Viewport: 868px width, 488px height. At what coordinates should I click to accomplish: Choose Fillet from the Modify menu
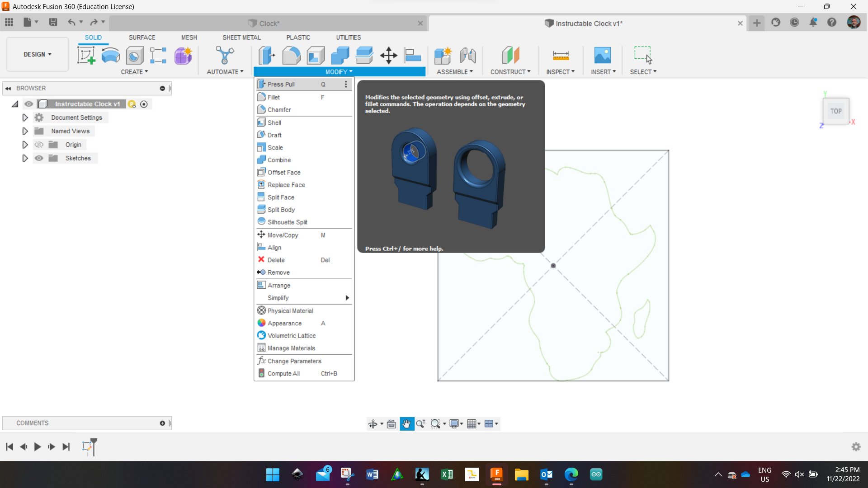(274, 97)
